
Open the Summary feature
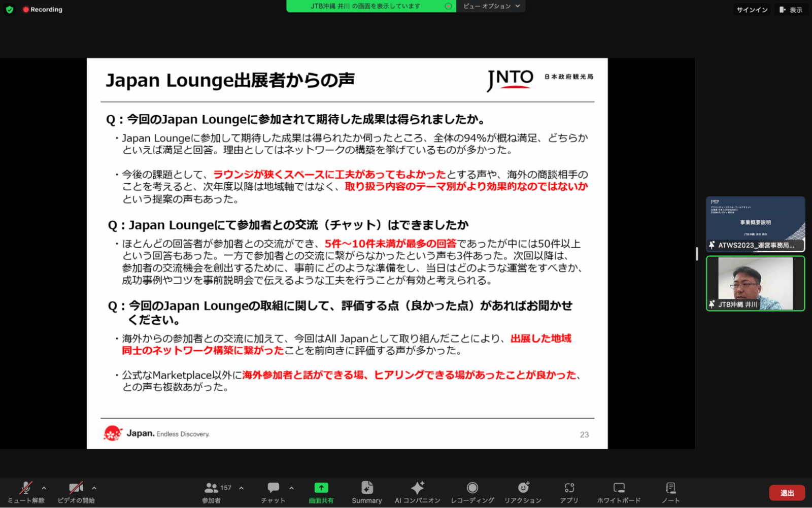coord(367,492)
